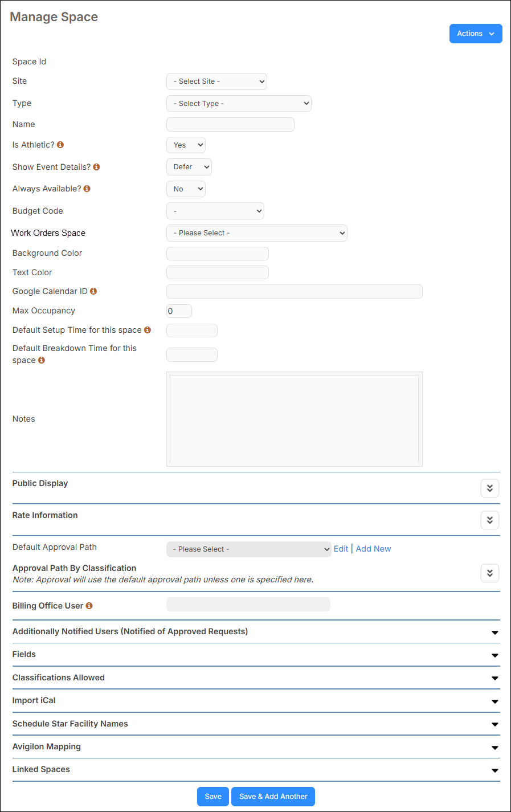
Task: Open the Show Event Details dropdown
Action: [189, 167]
